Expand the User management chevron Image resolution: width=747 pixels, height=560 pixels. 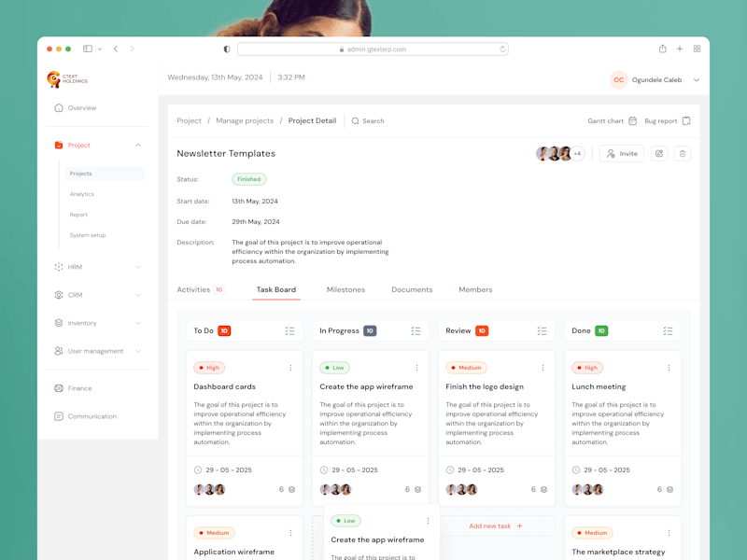tap(138, 351)
